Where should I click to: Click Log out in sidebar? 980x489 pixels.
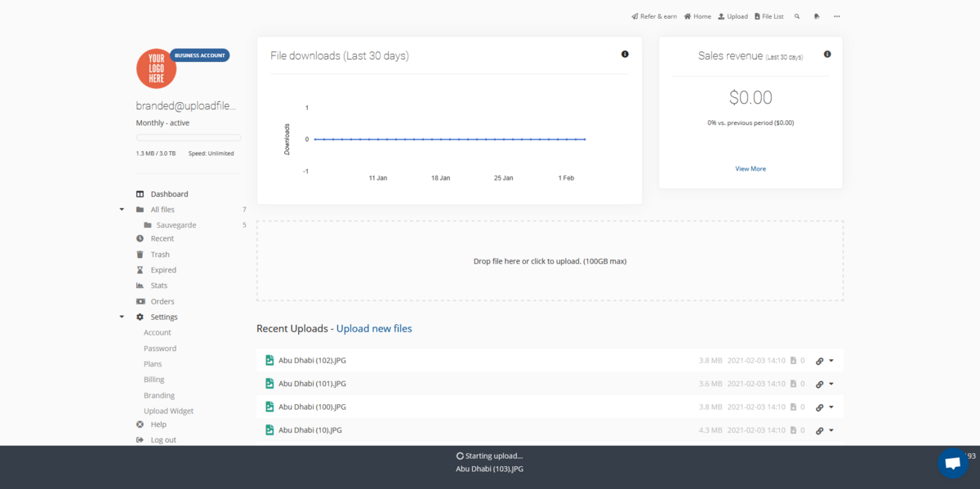click(163, 440)
